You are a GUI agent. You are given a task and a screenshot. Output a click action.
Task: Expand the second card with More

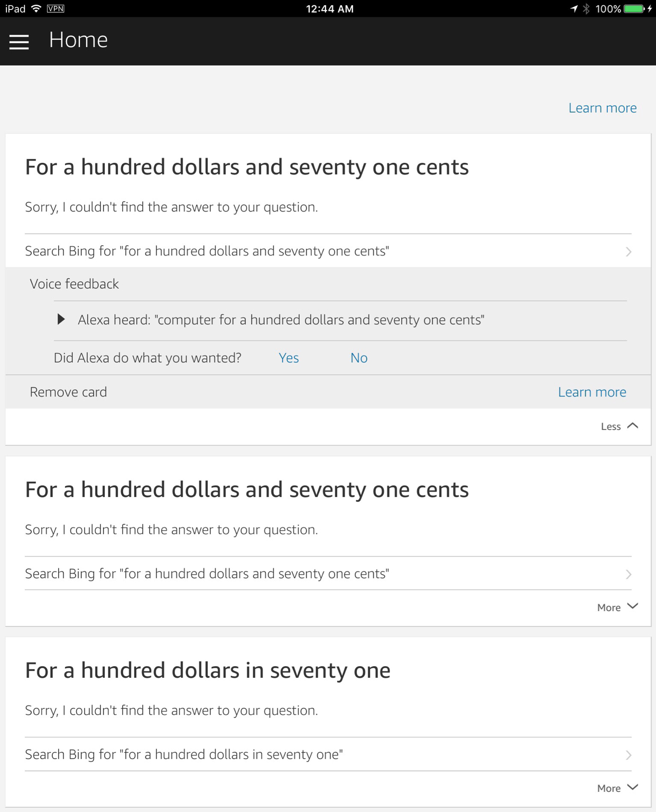click(x=617, y=607)
